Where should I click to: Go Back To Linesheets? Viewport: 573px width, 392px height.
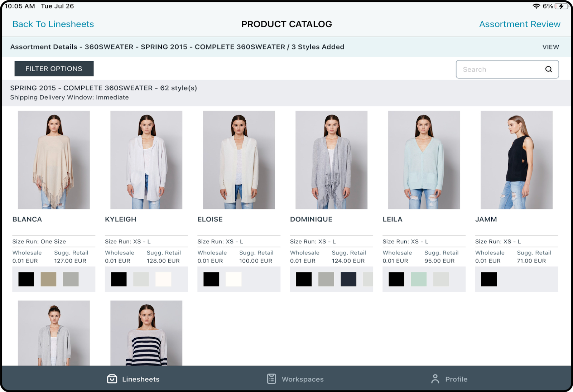point(53,24)
